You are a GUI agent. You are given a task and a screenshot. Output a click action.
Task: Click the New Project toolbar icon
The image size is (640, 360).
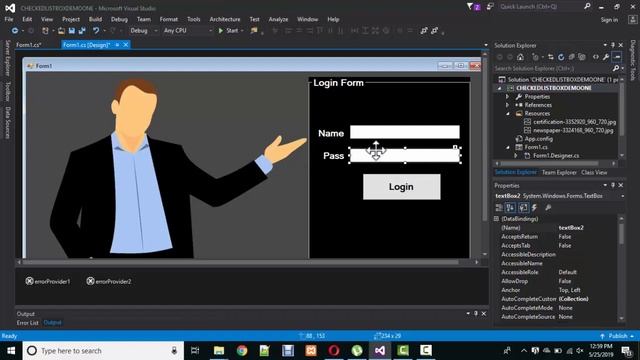coord(45,31)
